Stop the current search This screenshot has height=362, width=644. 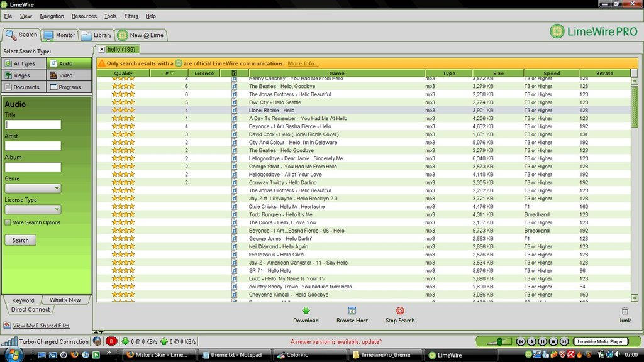point(399,315)
